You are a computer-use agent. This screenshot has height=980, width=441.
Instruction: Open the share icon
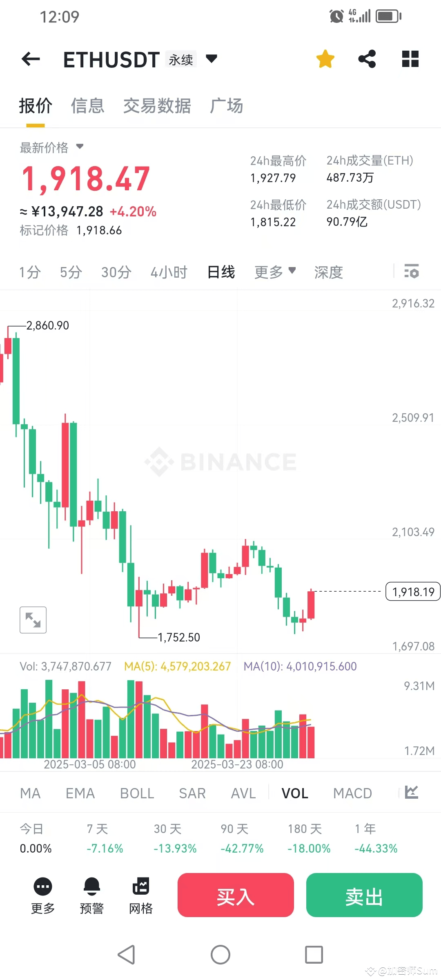pos(367,59)
